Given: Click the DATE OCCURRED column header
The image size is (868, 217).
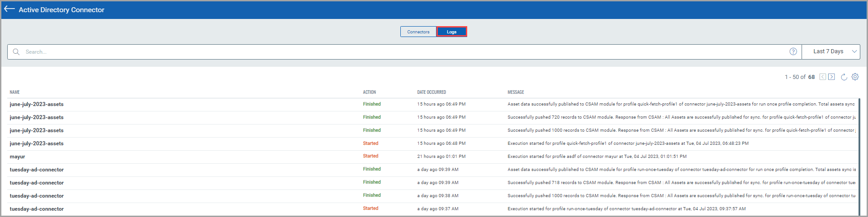Looking at the screenshot, I should click(x=431, y=92).
